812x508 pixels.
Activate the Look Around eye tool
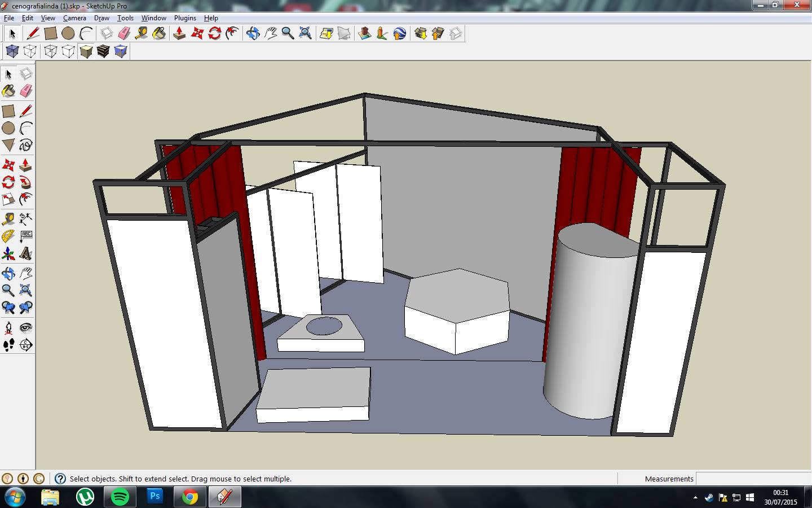pos(26,327)
